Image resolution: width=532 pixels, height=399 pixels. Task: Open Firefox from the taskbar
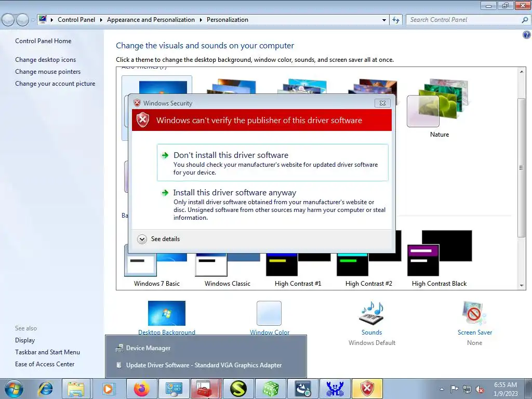141,389
